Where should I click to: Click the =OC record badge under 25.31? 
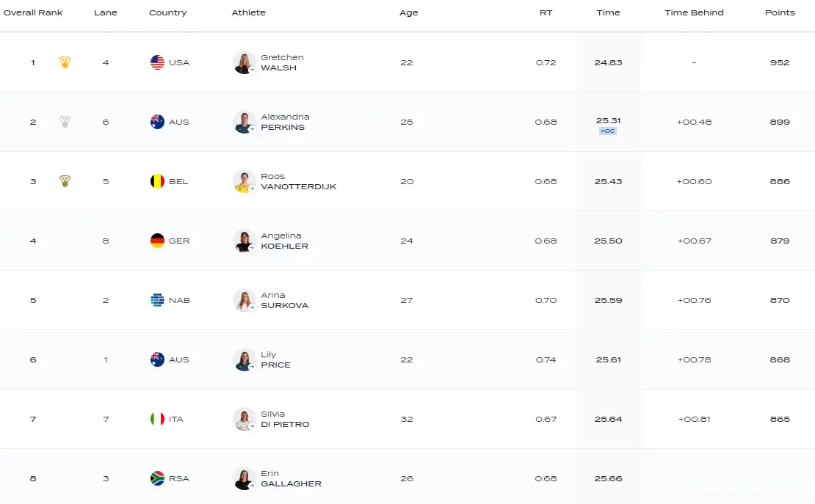coord(608,131)
